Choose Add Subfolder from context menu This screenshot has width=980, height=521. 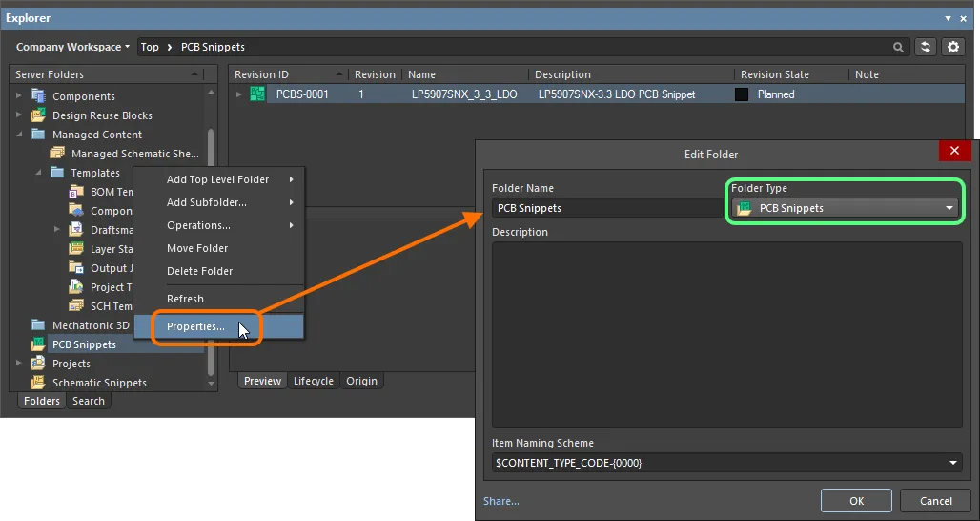pyautogui.click(x=218, y=202)
